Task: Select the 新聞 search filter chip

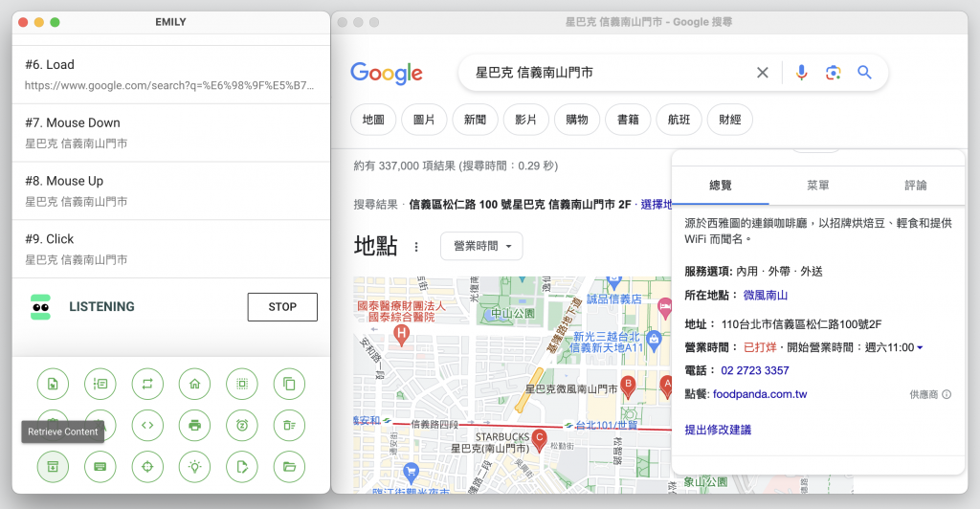Action: 475,120
